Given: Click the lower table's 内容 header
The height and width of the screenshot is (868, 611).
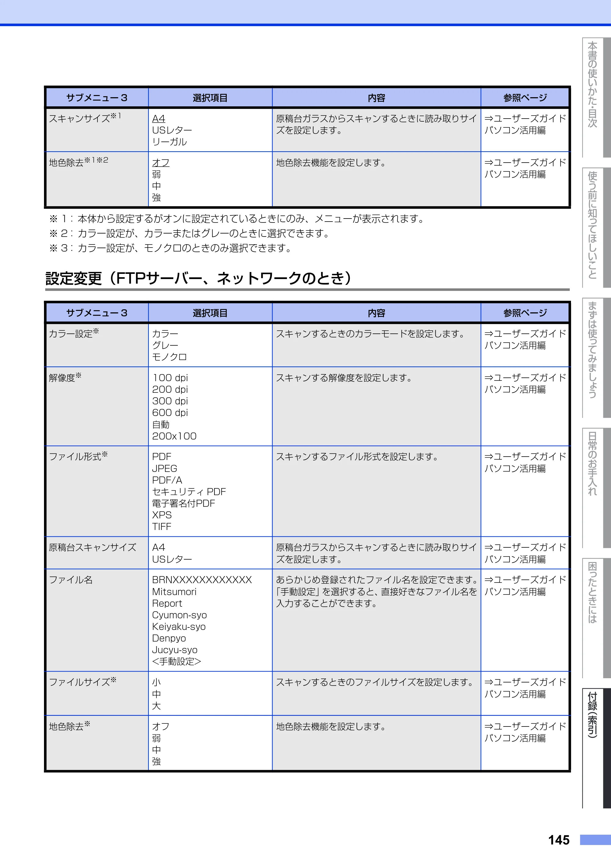Looking at the screenshot, I should point(376,313).
